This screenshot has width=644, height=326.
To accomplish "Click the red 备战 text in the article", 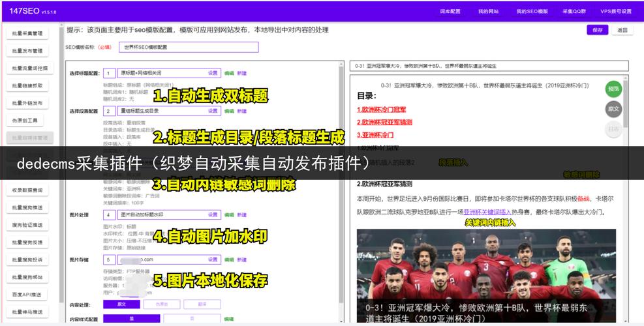I will click(x=583, y=199).
